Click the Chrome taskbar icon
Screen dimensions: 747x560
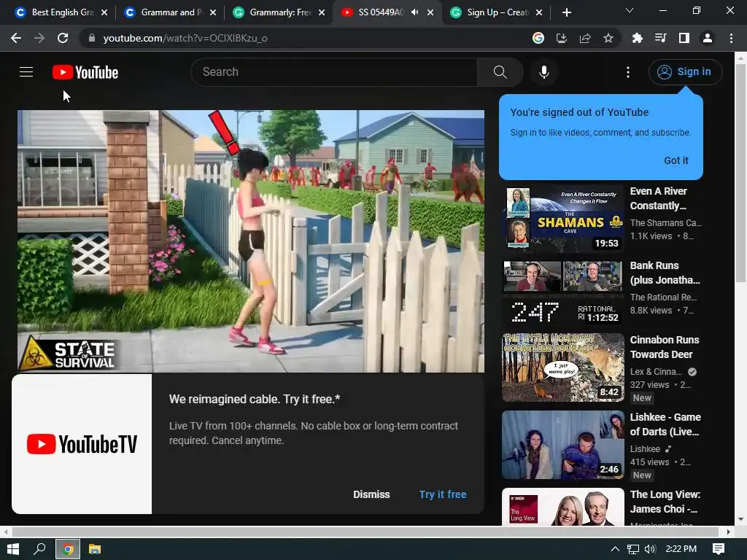point(68,549)
